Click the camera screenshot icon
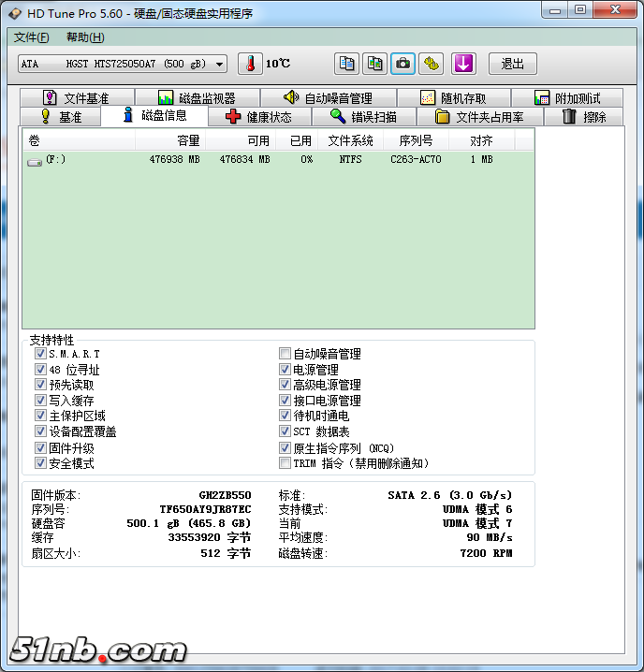The image size is (644, 672). (x=403, y=64)
